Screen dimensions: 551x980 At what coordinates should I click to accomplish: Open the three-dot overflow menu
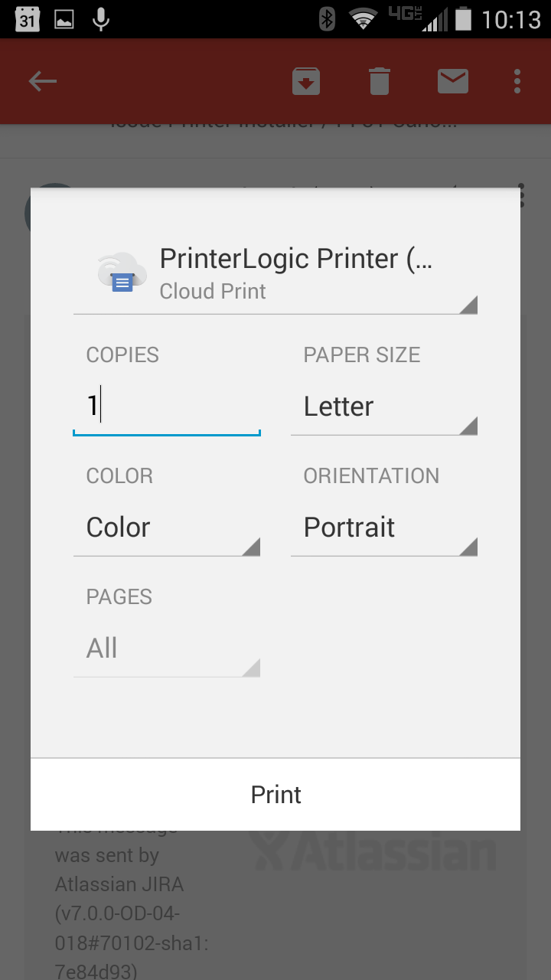518,81
